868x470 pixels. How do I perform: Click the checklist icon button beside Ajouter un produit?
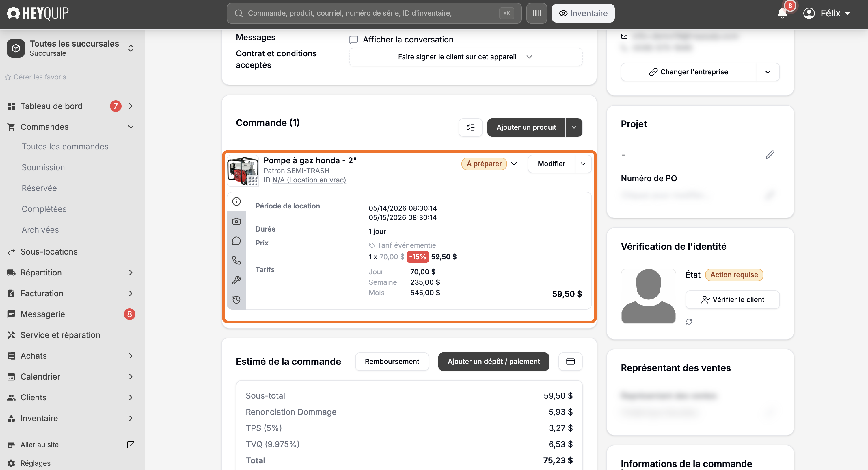tap(470, 127)
